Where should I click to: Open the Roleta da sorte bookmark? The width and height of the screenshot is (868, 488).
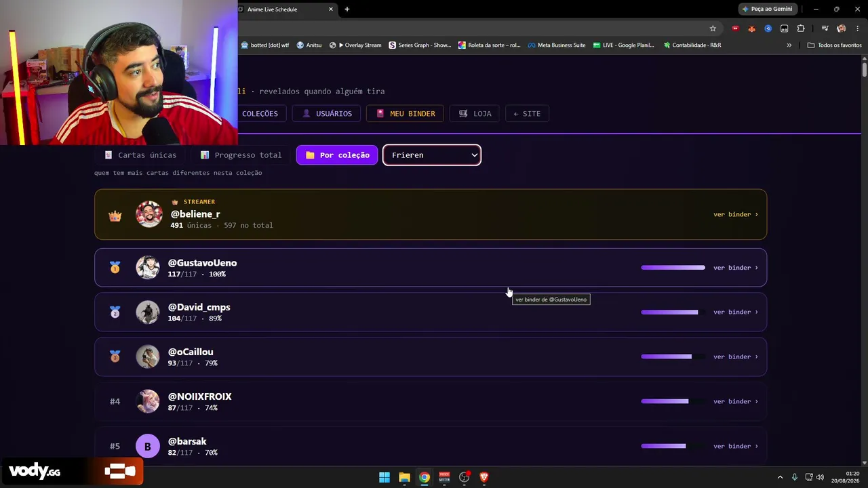click(490, 45)
